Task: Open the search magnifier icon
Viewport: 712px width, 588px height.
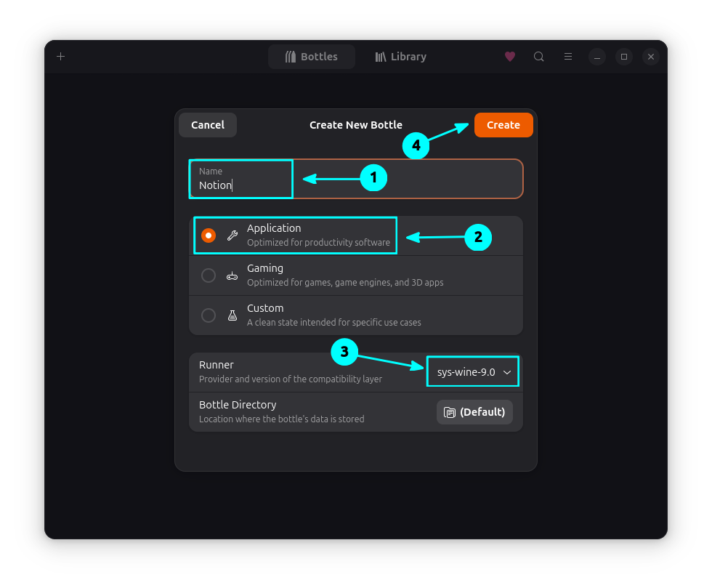Action: point(538,57)
